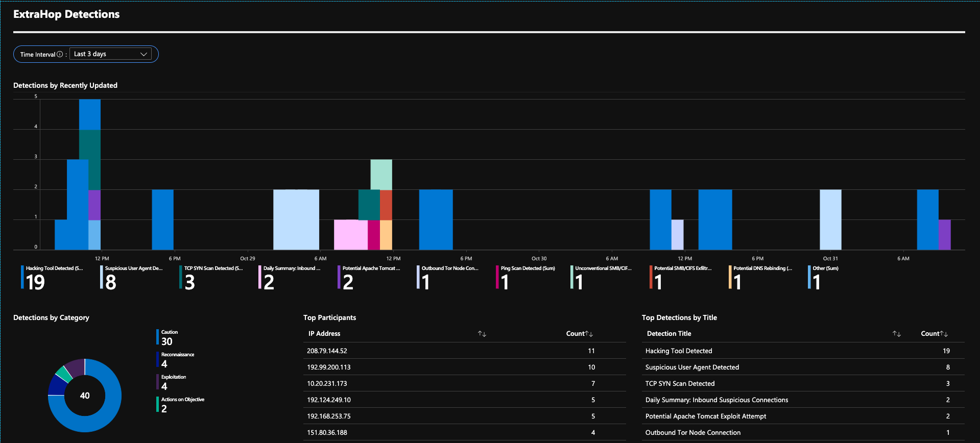This screenshot has height=443, width=980.
Task: Click the orange-red bar segment near 12 PM
Action: pyautogui.click(x=386, y=205)
